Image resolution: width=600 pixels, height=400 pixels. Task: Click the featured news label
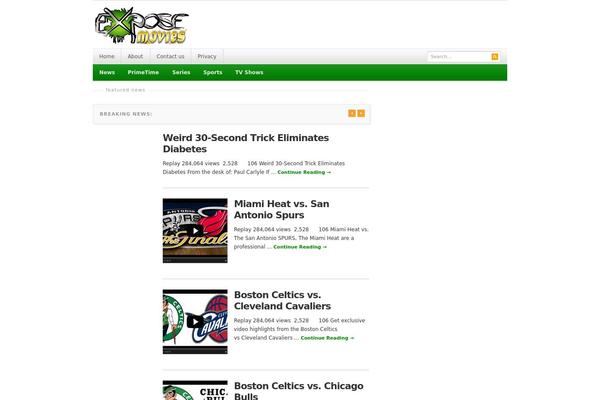(126, 90)
